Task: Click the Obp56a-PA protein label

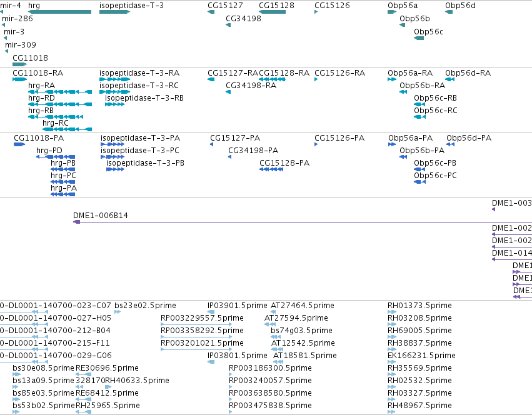Action: (411, 137)
